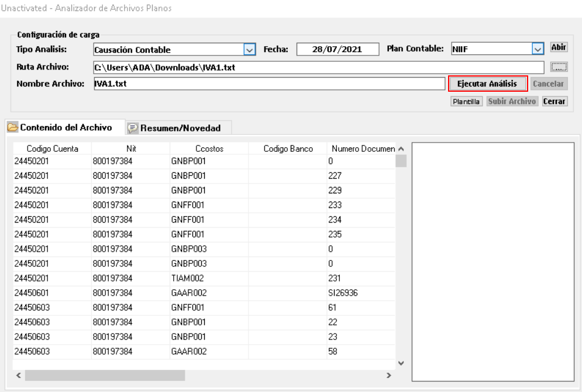This screenshot has width=582, height=392.
Task: Click the Plantilla button
Action: tap(466, 102)
